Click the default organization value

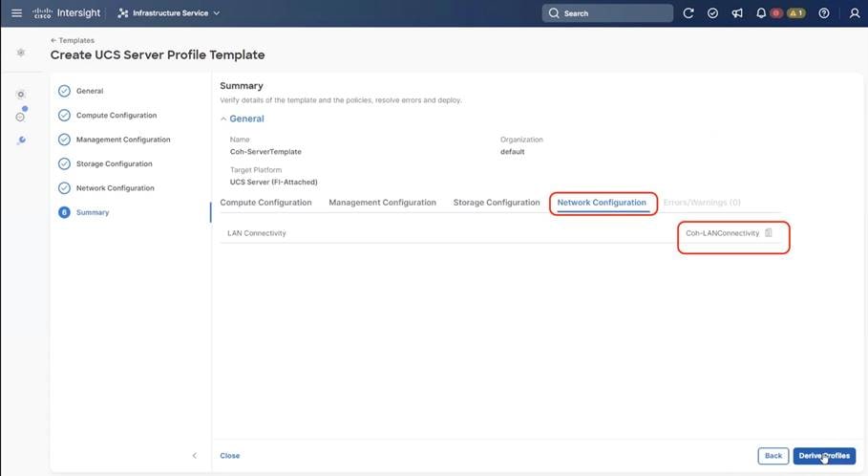(512, 152)
